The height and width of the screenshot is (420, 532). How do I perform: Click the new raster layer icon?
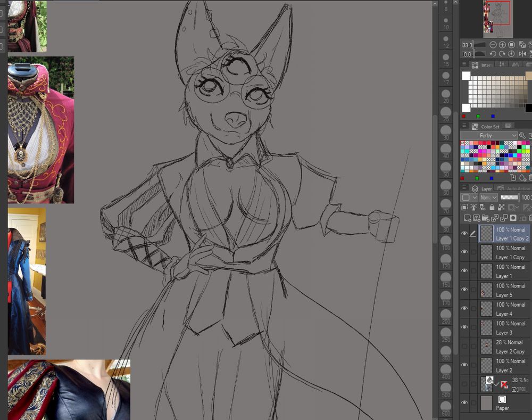coord(467,218)
